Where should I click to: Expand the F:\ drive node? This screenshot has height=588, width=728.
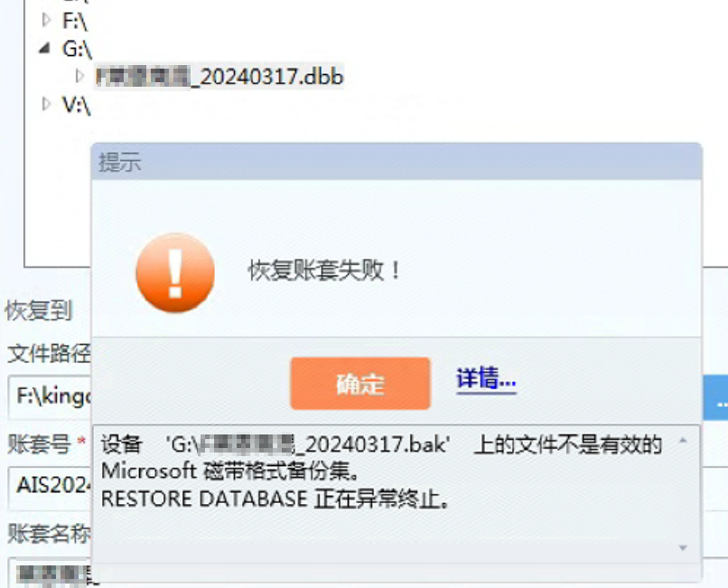pyautogui.click(x=45, y=20)
